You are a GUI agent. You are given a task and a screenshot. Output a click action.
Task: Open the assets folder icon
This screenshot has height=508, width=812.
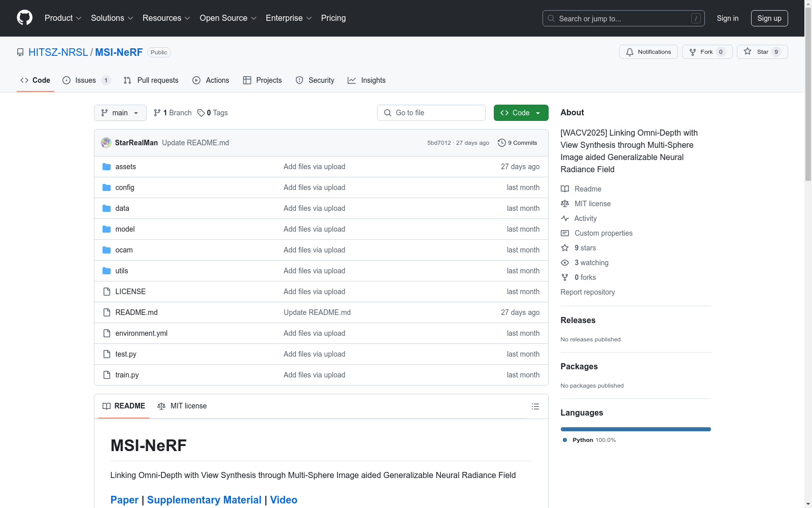pyautogui.click(x=107, y=167)
